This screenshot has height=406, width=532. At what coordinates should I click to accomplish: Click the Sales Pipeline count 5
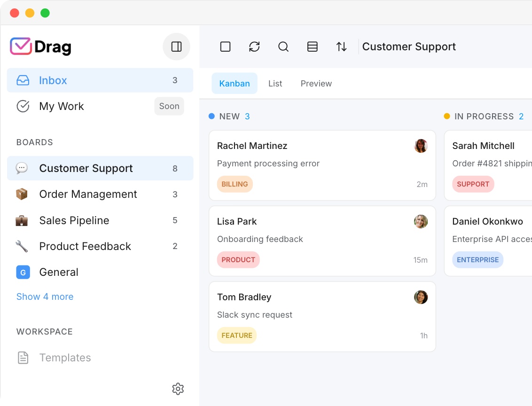(x=175, y=220)
